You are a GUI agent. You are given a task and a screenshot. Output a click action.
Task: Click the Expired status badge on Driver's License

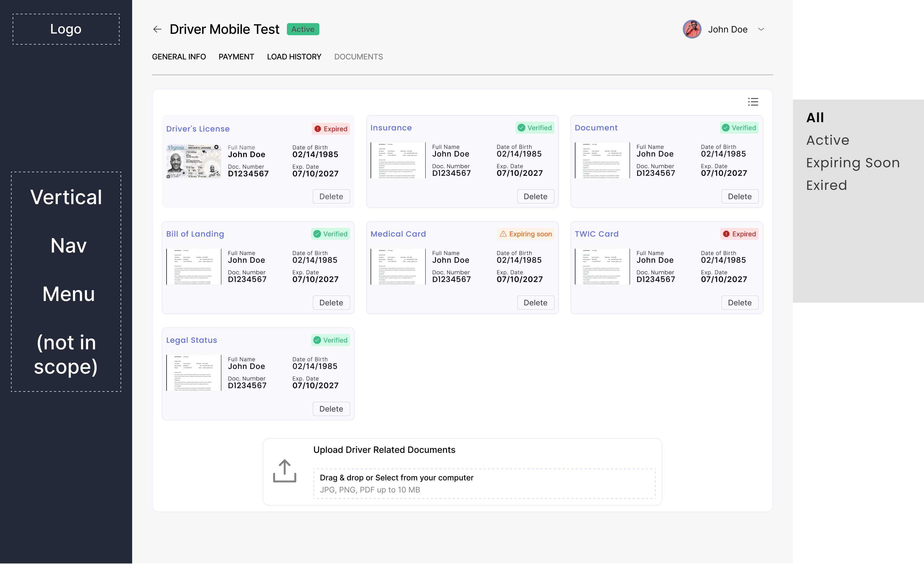click(331, 129)
